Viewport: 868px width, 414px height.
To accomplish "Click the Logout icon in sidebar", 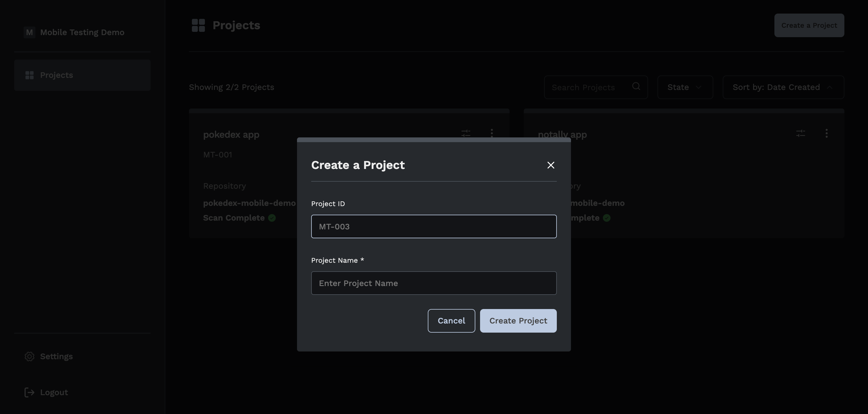I will click(x=30, y=392).
